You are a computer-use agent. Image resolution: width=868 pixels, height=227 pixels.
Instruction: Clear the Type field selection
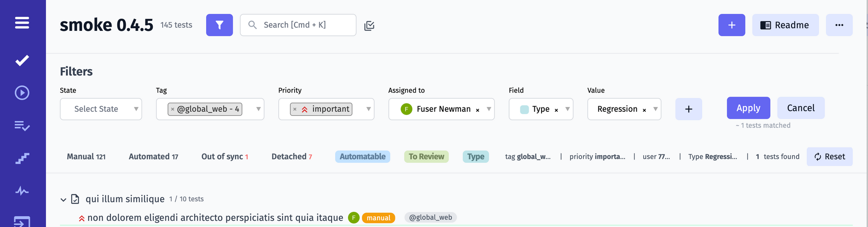(556, 110)
